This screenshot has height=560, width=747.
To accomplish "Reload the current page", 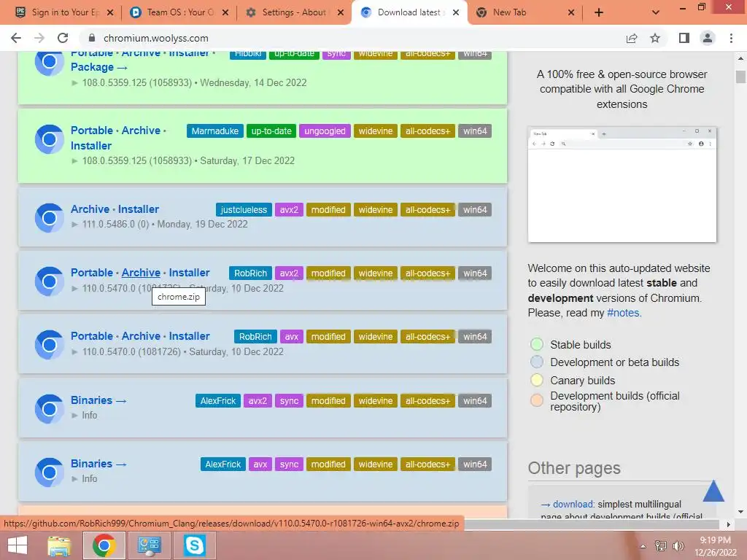I will tap(63, 38).
